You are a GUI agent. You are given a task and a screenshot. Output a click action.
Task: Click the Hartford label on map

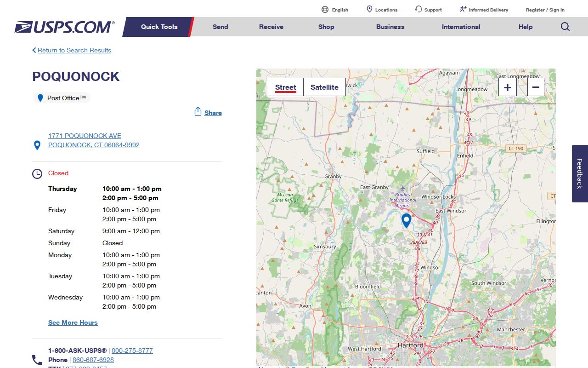tap(411, 345)
